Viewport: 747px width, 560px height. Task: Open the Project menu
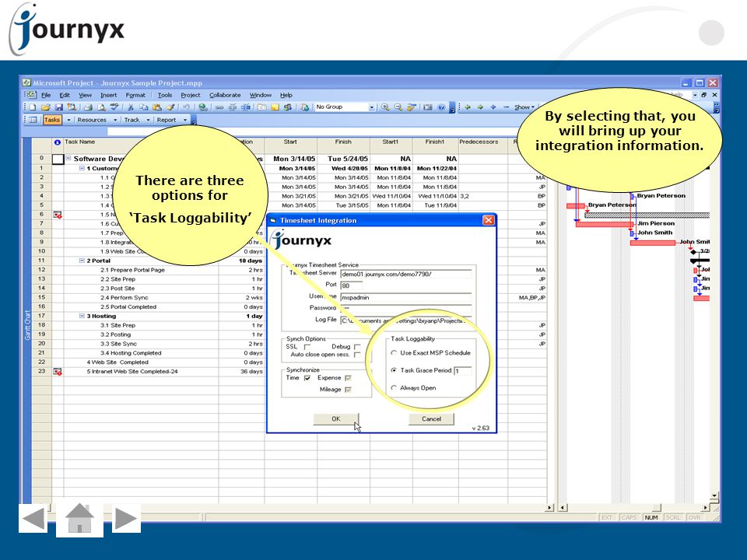click(191, 95)
